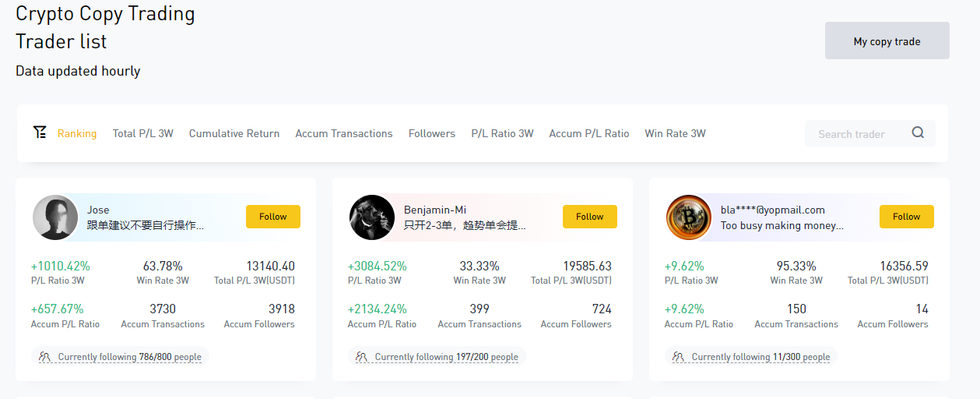
Task: Click 'Currently following 11/300 people'
Action: pos(761,357)
